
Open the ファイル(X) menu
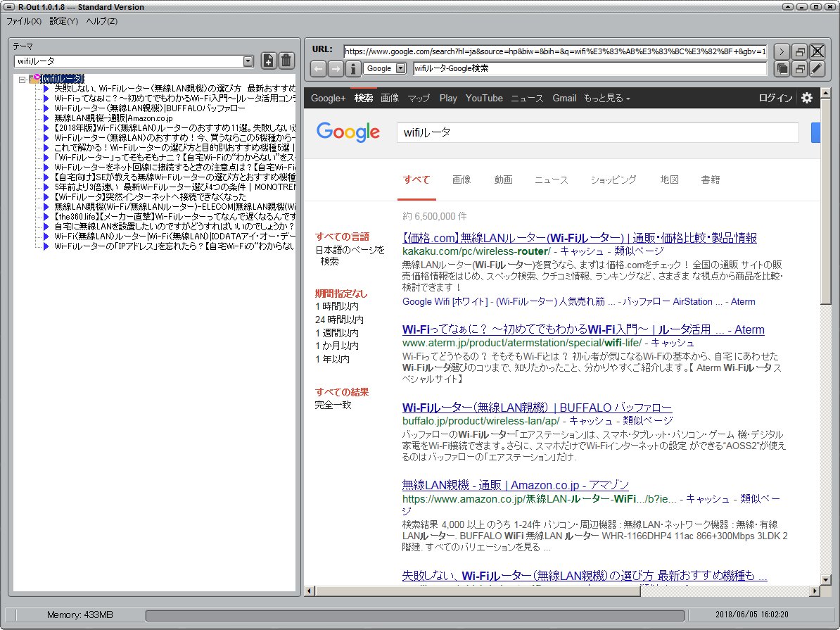pos(24,21)
